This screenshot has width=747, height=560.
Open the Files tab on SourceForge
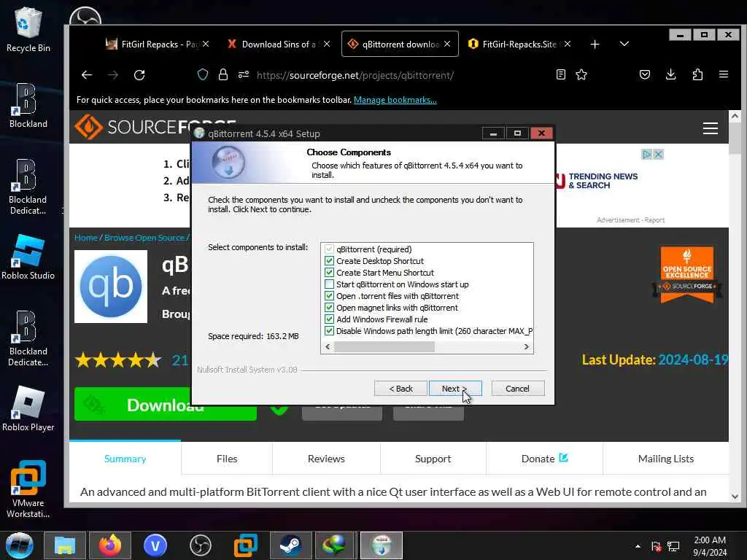(227, 459)
